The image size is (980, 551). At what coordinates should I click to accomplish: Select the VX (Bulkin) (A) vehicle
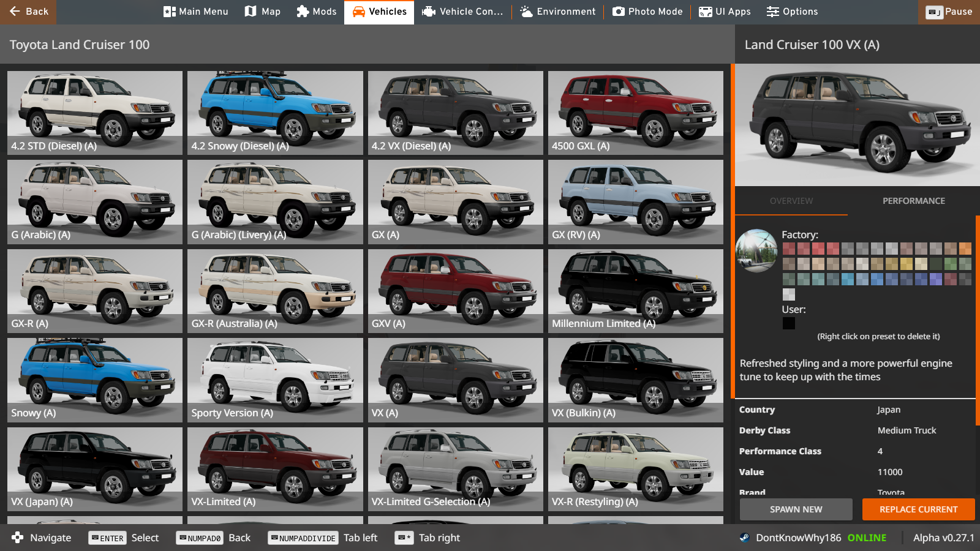click(636, 380)
